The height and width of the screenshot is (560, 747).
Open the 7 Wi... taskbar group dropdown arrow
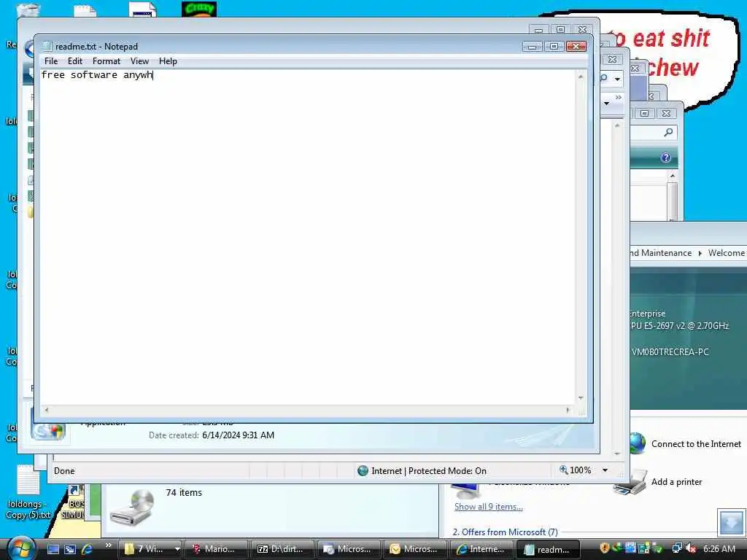tap(177, 549)
